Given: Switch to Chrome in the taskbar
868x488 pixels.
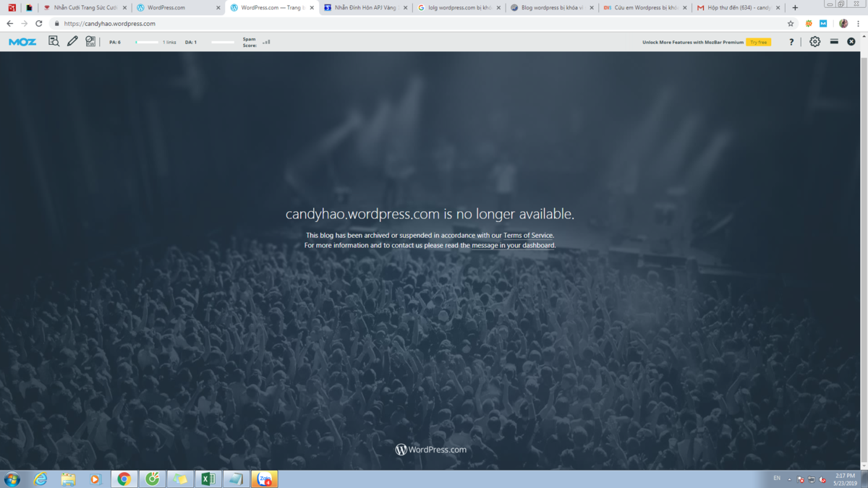Looking at the screenshot, I should pyautogui.click(x=124, y=479).
